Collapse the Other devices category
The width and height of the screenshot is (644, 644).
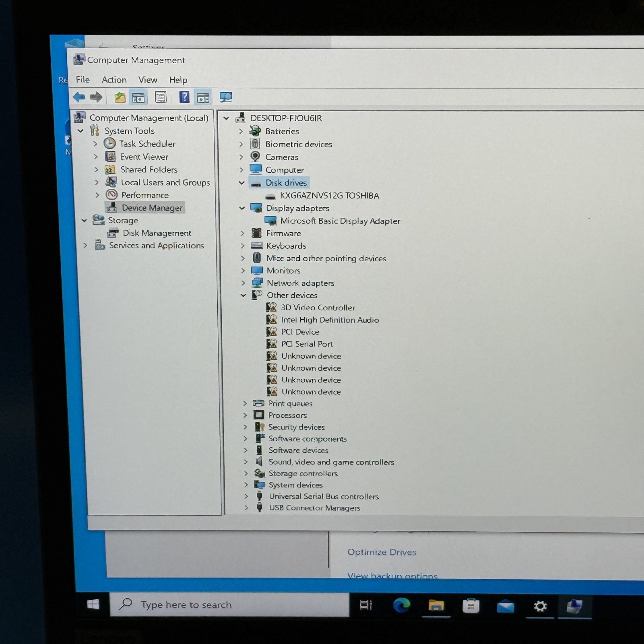tap(243, 295)
